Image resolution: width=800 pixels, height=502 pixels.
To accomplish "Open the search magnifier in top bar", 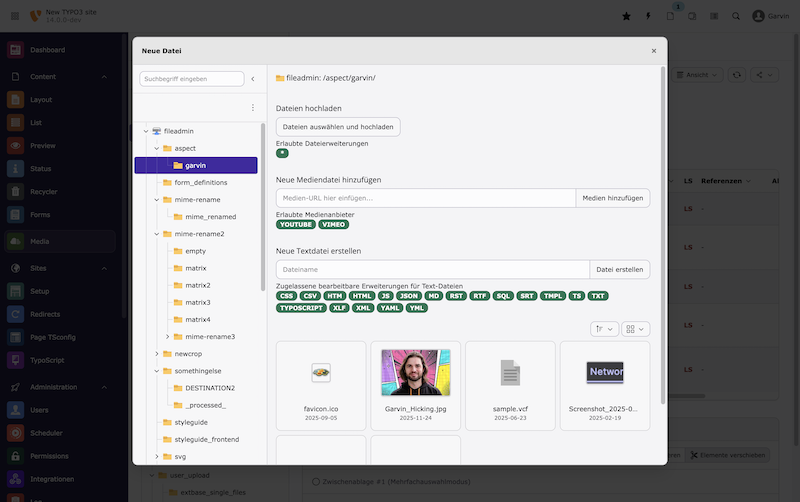I will [x=736, y=16].
